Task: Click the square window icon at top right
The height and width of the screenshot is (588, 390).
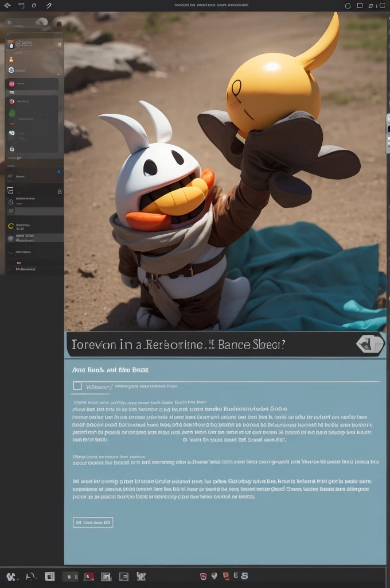Action: coord(360,6)
